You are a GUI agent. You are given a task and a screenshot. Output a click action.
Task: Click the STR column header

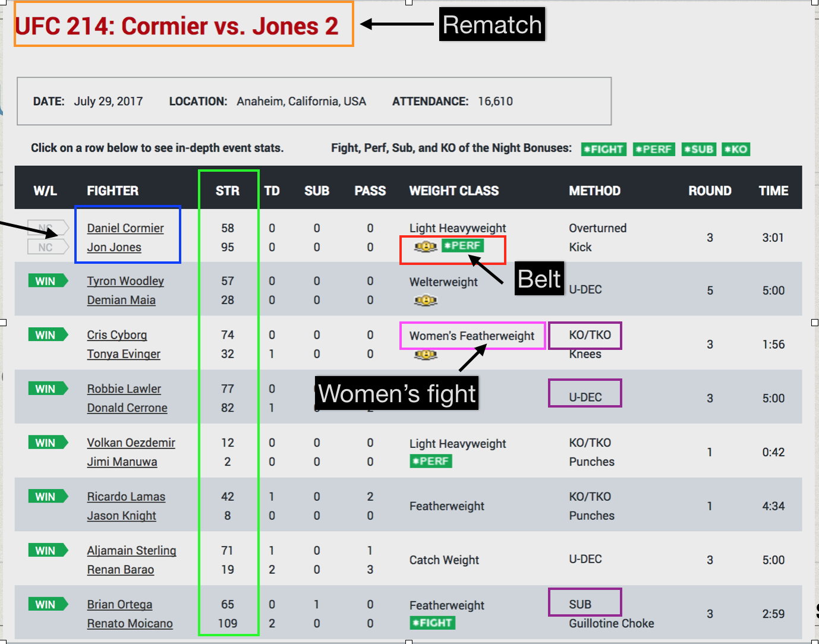[x=228, y=191]
